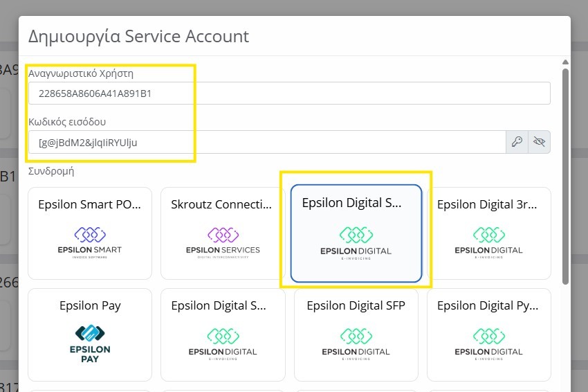The image size is (588, 392).
Task: Focus the Κωδικός εισόδου password field
Action: (x=267, y=143)
